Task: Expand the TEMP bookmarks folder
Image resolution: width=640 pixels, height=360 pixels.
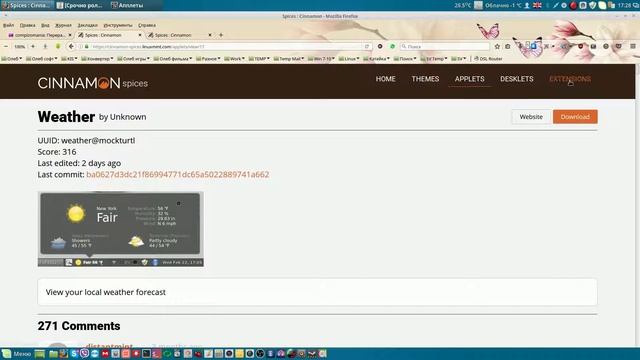Action: pyautogui.click(x=259, y=59)
